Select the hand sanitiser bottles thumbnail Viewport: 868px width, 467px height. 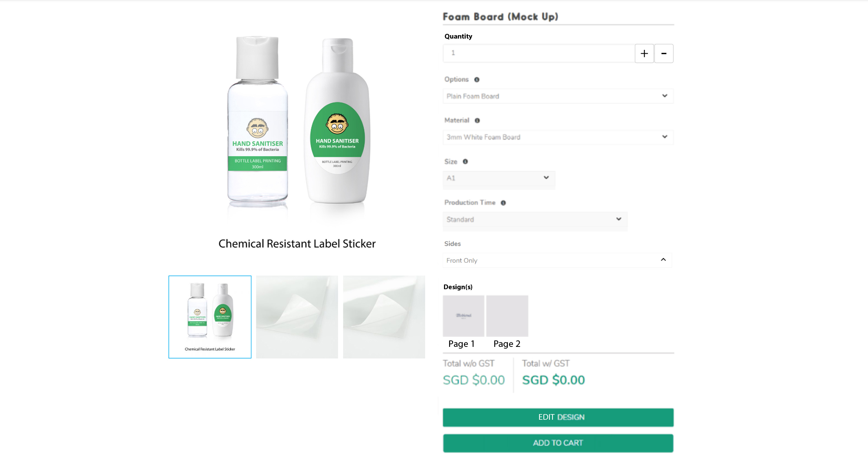(x=210, y=317)
